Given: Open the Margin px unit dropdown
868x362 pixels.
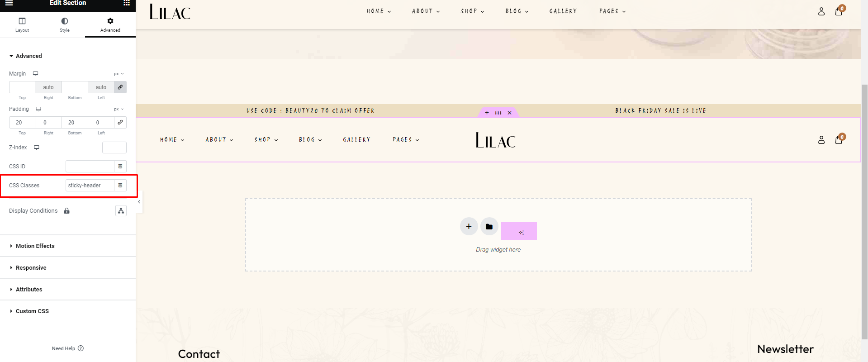Looking at the screenshot, I should tap(119, 74).
